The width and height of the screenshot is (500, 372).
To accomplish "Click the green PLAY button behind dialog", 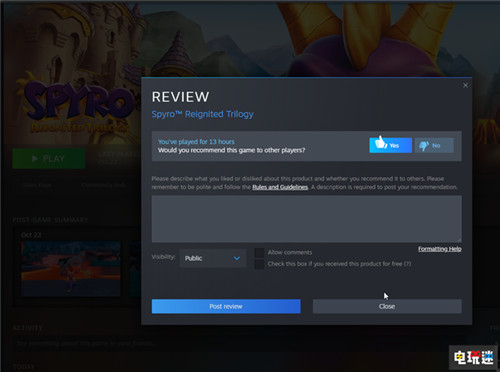I will 49,159.
